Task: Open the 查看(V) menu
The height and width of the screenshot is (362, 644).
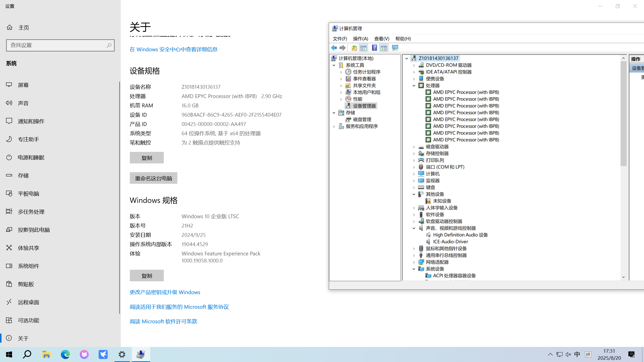Action: coord(381,39)
